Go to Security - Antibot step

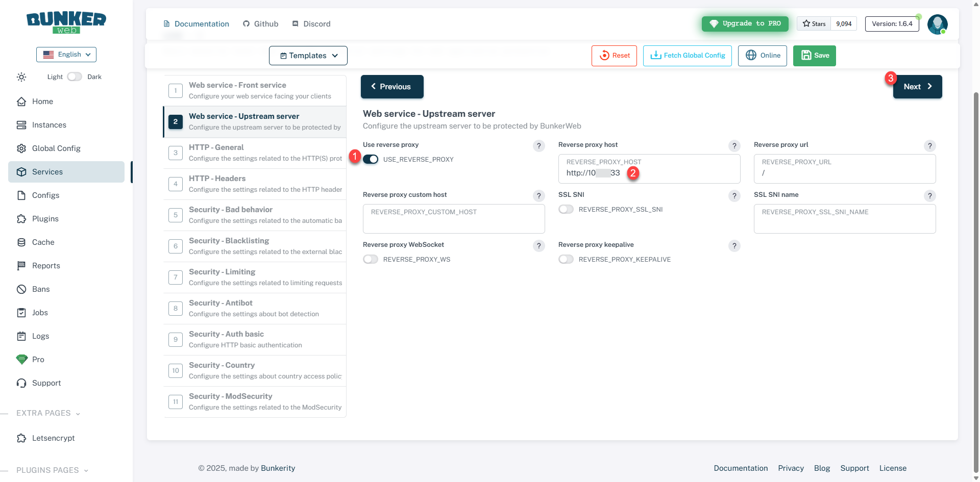(x=255, y=308)
